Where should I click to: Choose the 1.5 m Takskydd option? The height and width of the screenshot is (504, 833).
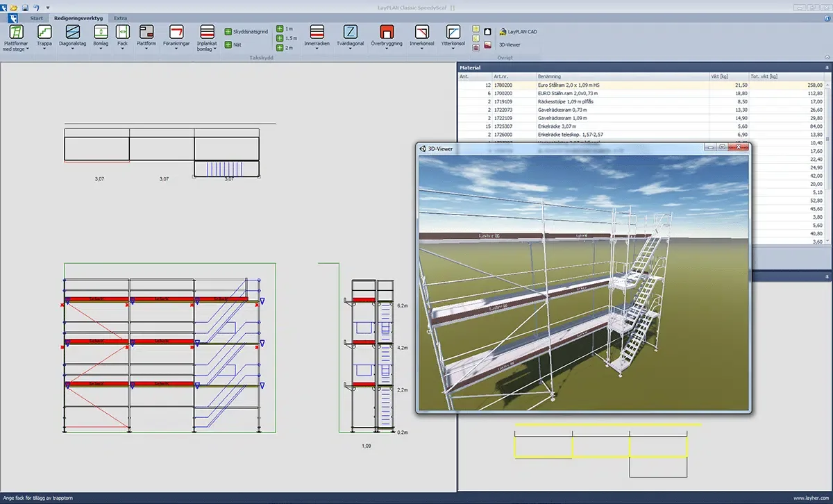(x=286, y=38)
